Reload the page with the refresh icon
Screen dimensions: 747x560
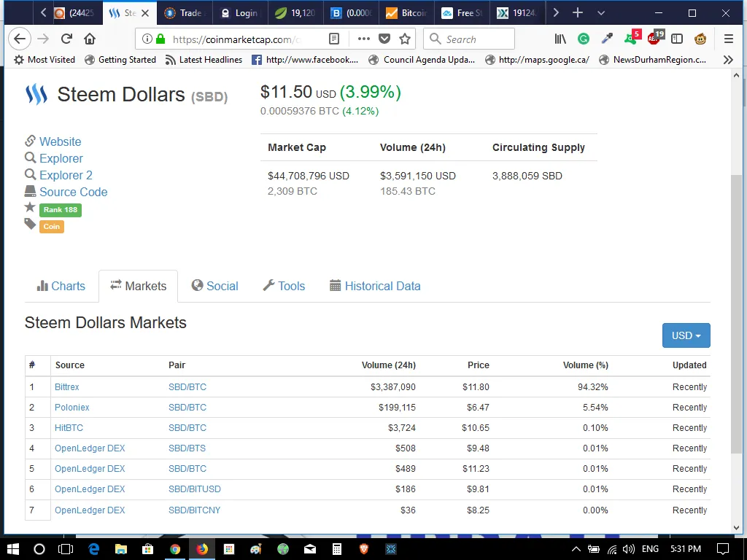[66, 39]
